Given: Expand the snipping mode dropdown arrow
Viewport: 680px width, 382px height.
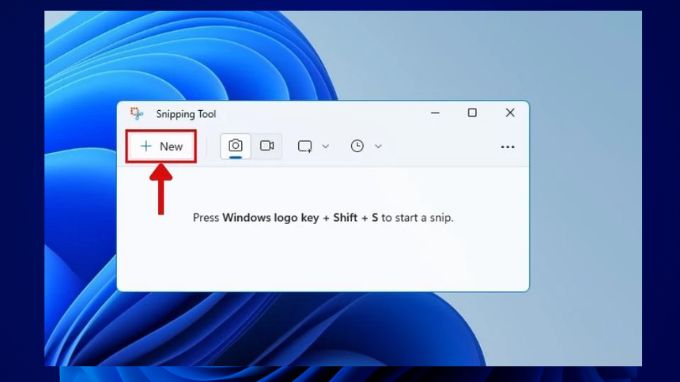Looking at the screenshot, I should pos(325,147).
